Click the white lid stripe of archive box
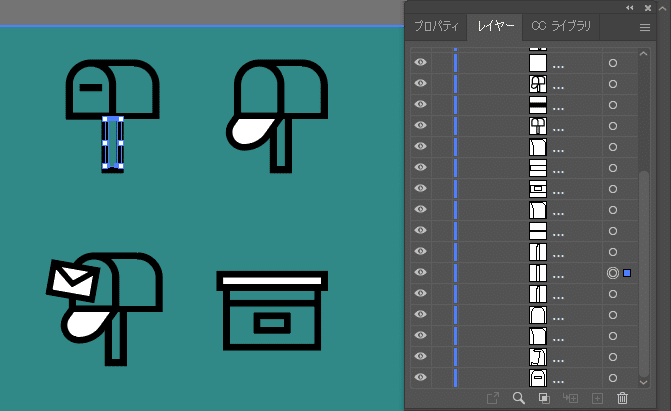This screenshot has height=411, width=671. coord(272,281)
